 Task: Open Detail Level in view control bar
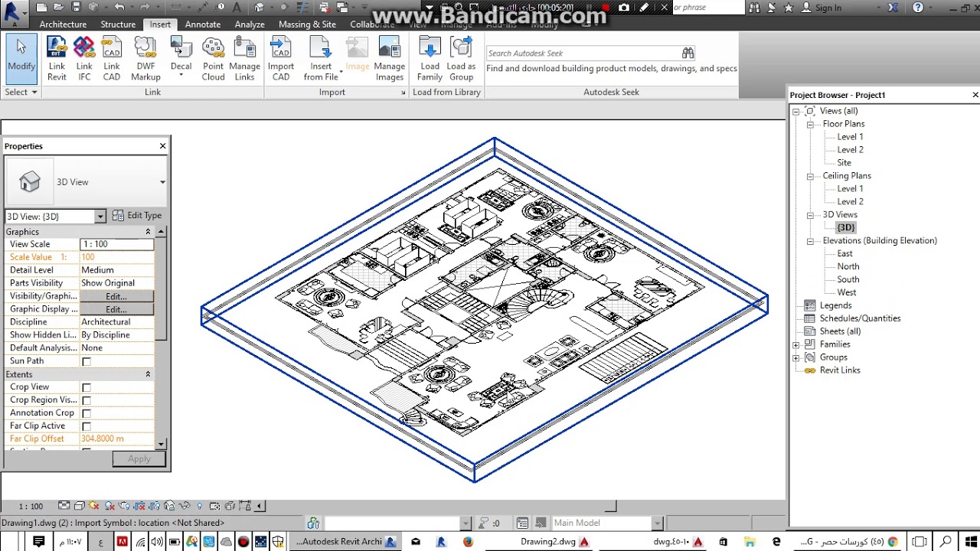pos(64,506)
